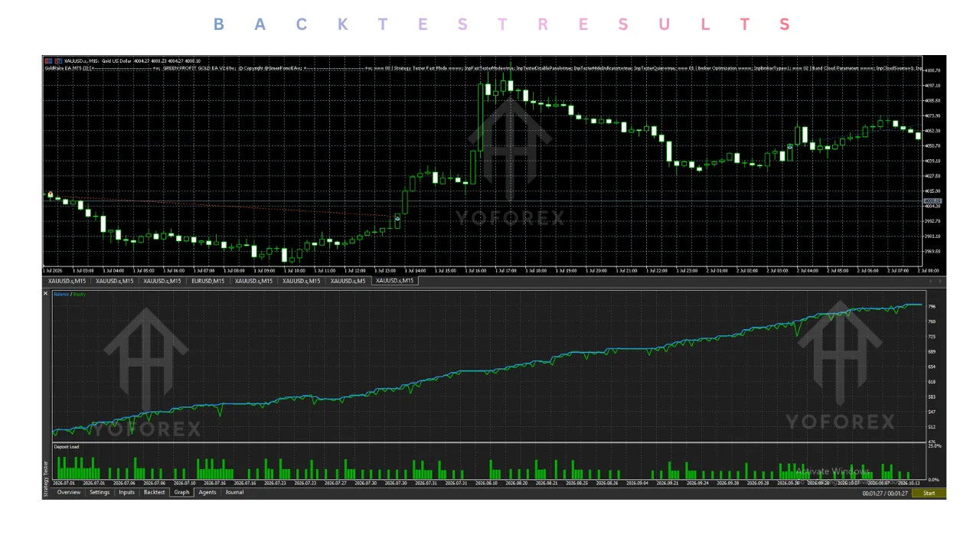Open the Inputs tab
Screen dimensions: 980x551
click(x=127, y=493)
